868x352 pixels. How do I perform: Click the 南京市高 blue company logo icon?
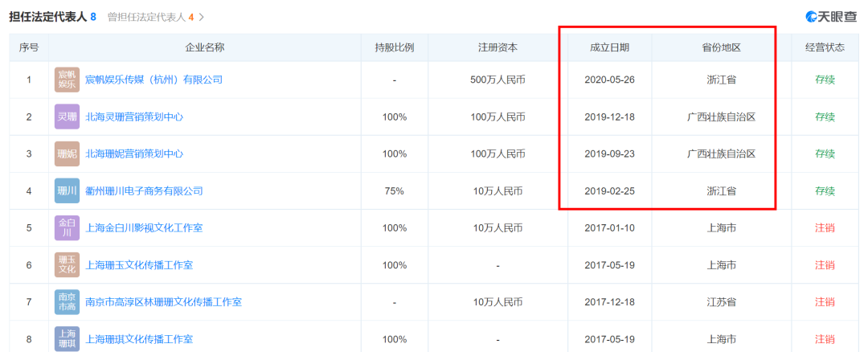click(x=67, y=302)
